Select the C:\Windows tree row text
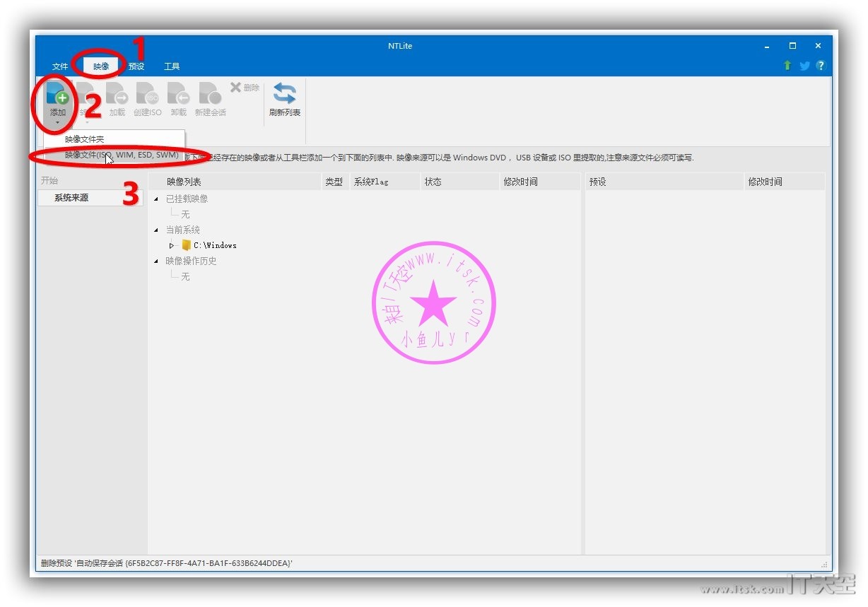Viewport: 868px width, 607px height. [215, 245]
